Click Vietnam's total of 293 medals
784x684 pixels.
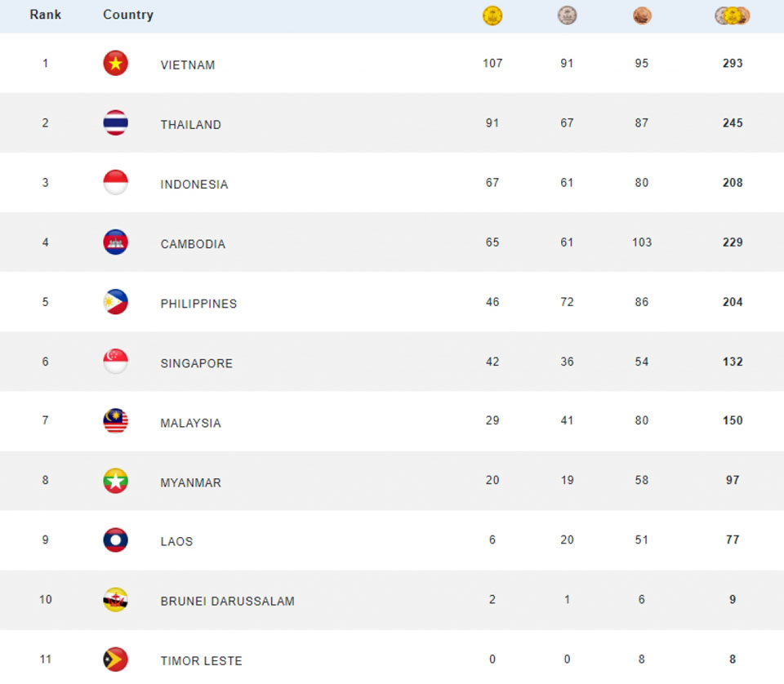733,64
